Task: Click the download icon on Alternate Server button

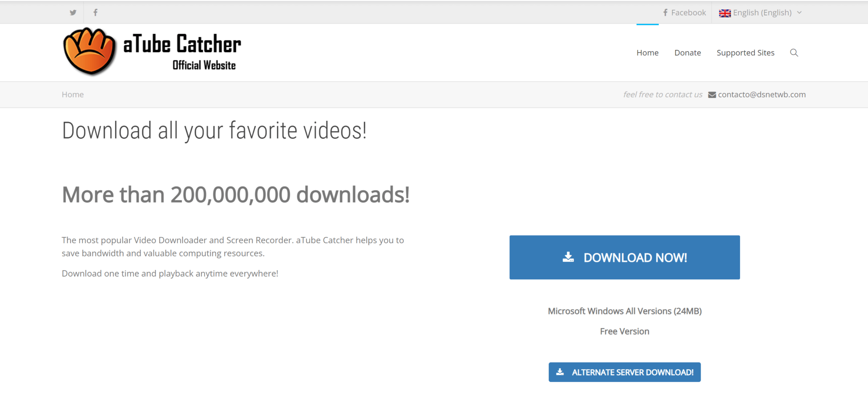Action: (x=560, y=372)
